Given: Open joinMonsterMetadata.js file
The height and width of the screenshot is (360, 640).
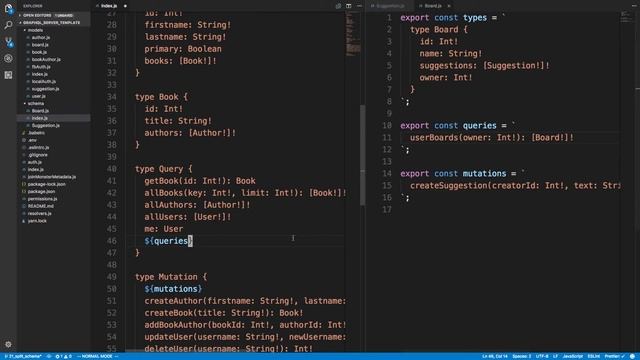Looking at the screenshot, I should 52,177.
